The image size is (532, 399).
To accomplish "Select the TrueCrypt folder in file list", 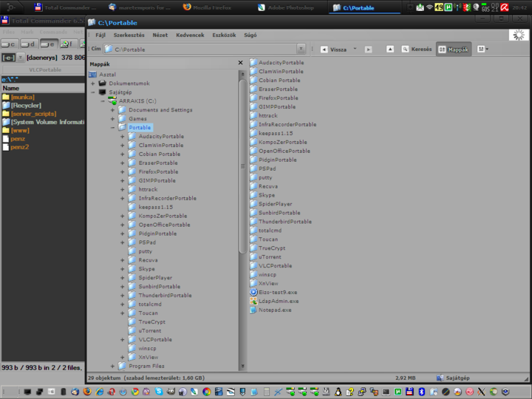I will (x=273, y=248).
